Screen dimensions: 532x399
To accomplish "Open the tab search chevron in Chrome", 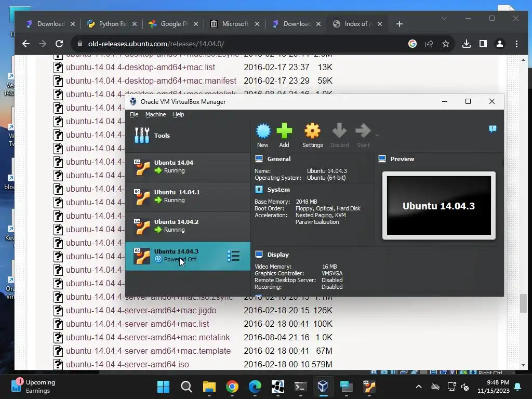I will tap(444, 18).
